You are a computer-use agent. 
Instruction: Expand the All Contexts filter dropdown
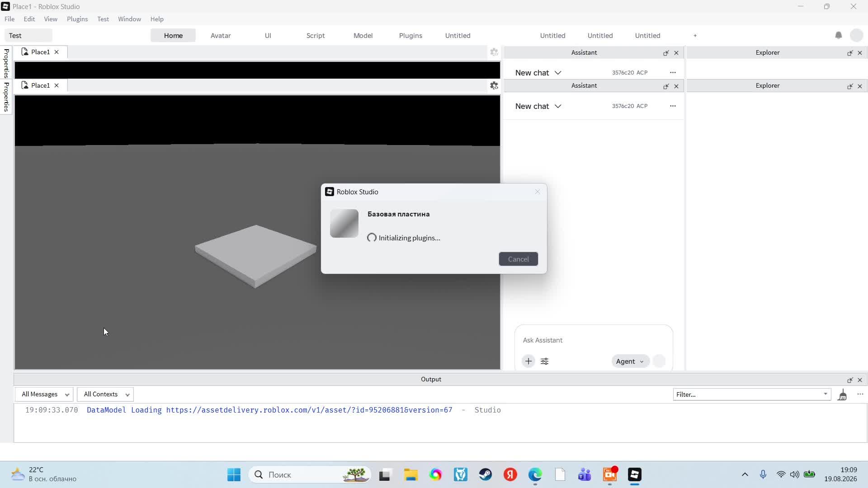pyautogui.click(x=105, y=394)
